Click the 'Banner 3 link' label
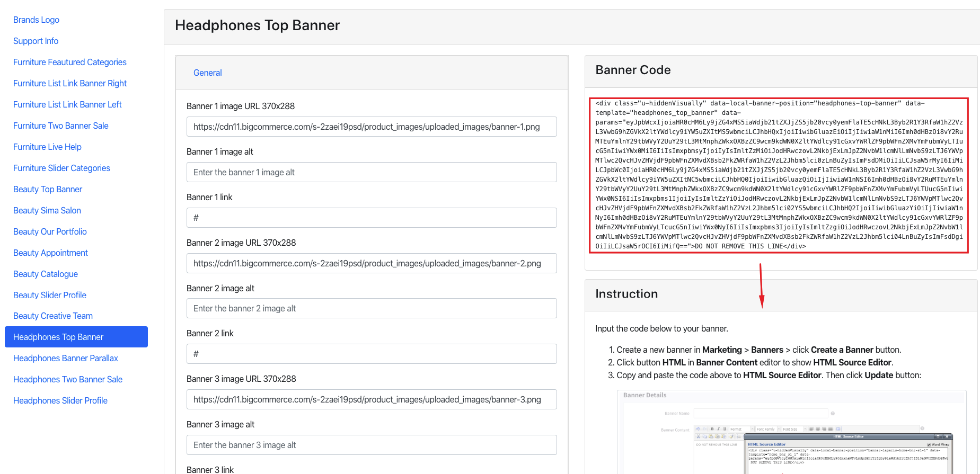This screenshot has height=474, width=980. coord(210,470)
